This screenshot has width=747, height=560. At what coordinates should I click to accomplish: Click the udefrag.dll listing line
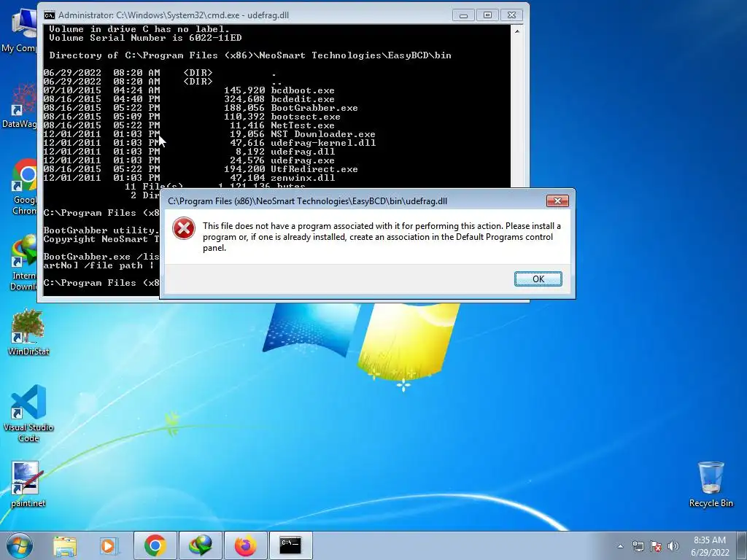click(x=189, y=152)
